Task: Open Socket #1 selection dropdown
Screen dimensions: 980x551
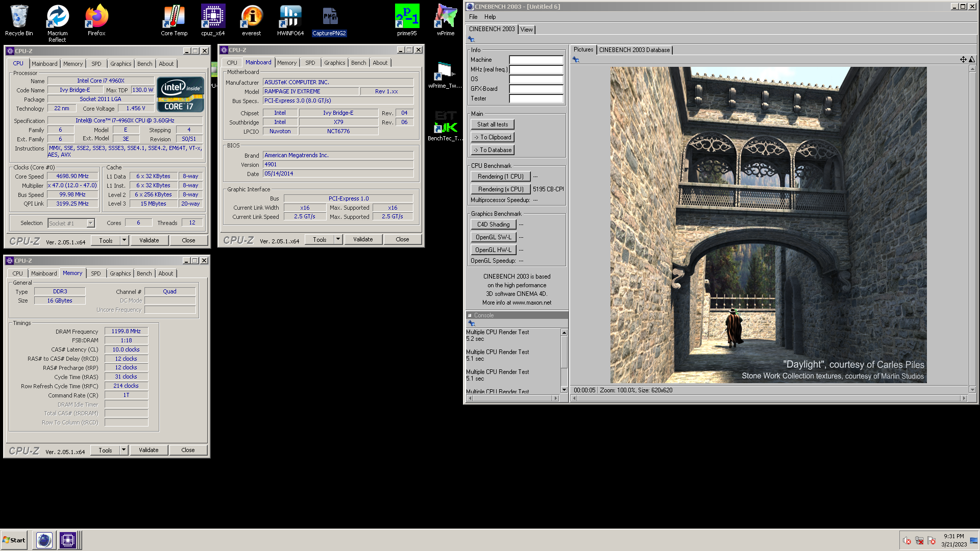Action: tap(90, 223)
